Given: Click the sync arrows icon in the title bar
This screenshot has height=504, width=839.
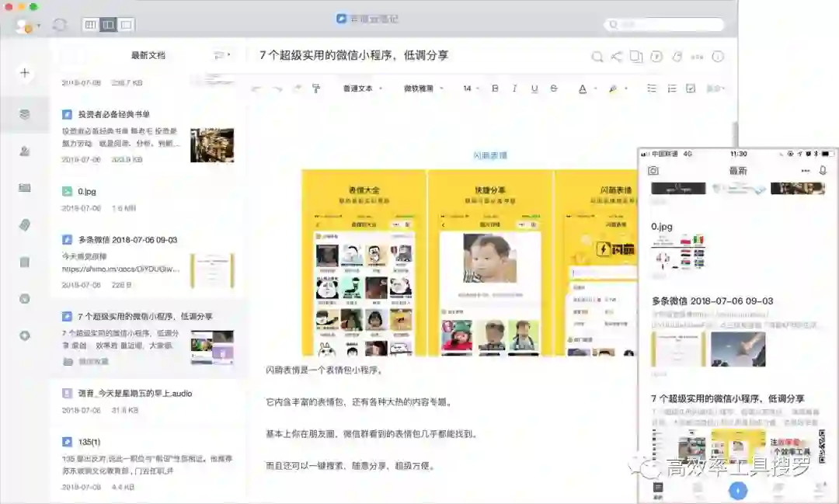Looking at the screenshot, I should (x=60, y=25).
